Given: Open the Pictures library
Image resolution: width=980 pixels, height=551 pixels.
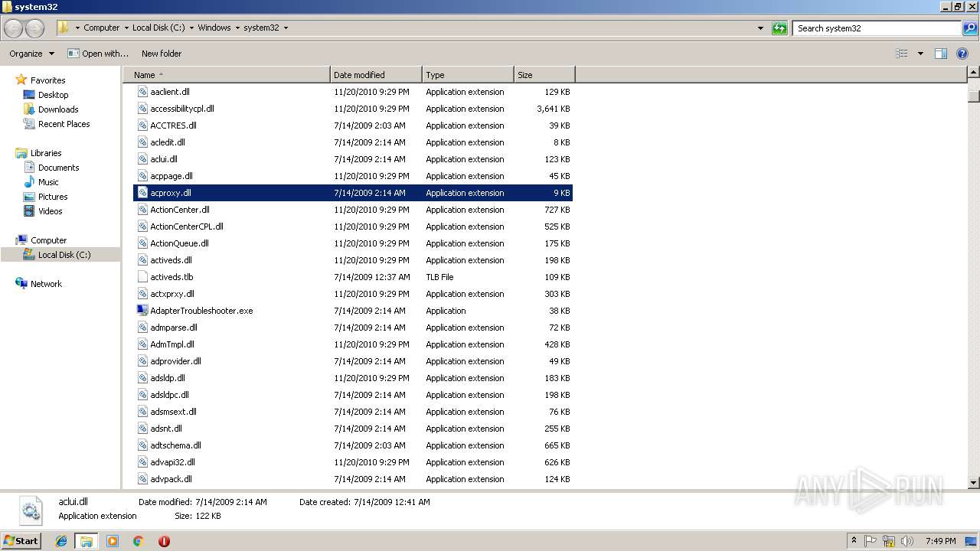Looking at the screenshot, I should tap(53, 197).
